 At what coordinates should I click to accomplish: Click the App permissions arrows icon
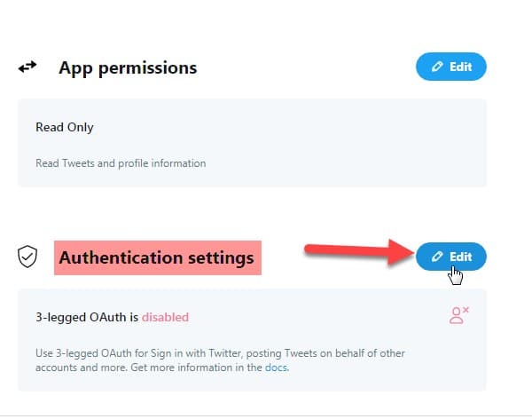[27, 67]
